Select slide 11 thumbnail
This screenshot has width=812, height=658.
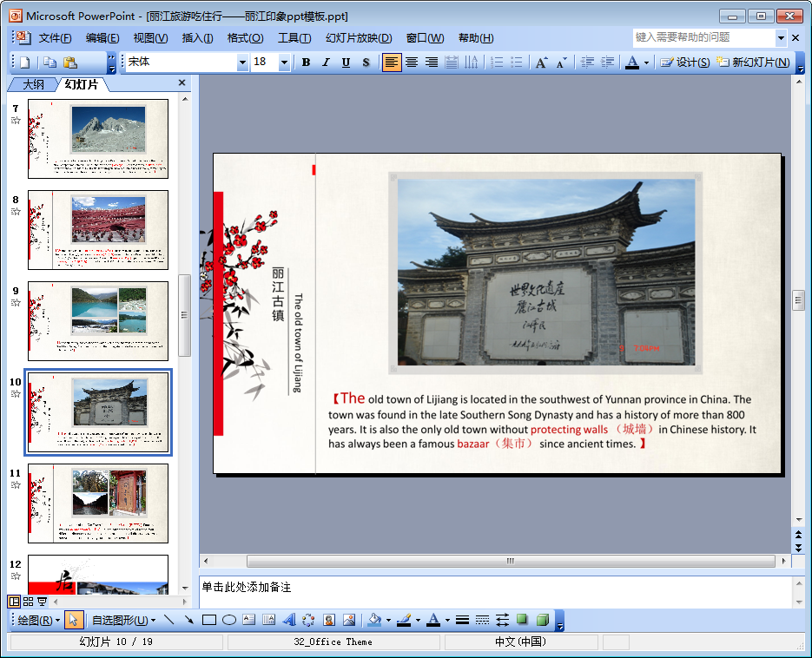pyautogui.click(x=97, y=503)
